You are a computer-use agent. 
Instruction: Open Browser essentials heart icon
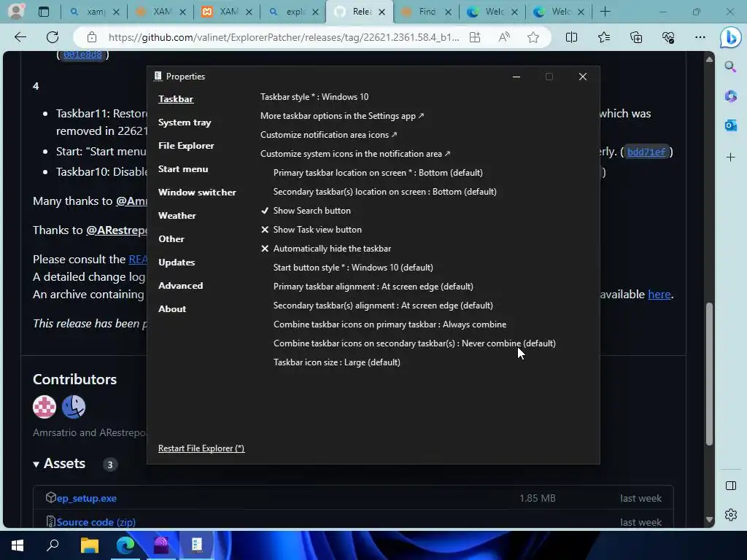668,37
